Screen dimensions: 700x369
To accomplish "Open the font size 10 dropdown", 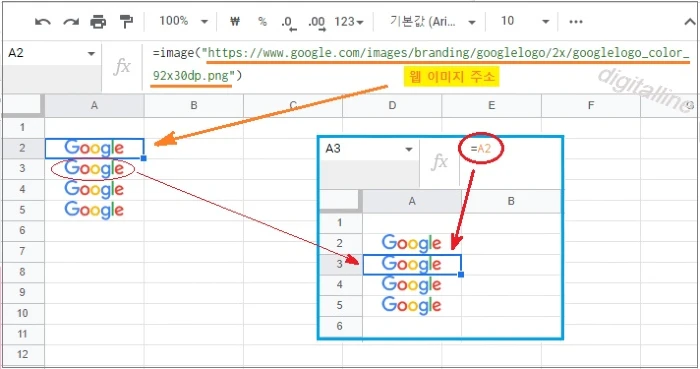I will click(x=524, y=21).
